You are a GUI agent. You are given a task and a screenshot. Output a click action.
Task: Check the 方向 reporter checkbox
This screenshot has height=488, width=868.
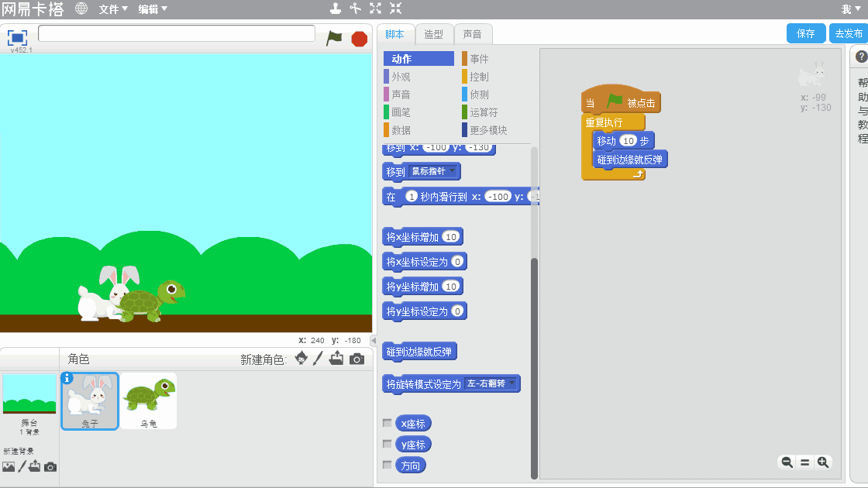(x=387, y=465)
